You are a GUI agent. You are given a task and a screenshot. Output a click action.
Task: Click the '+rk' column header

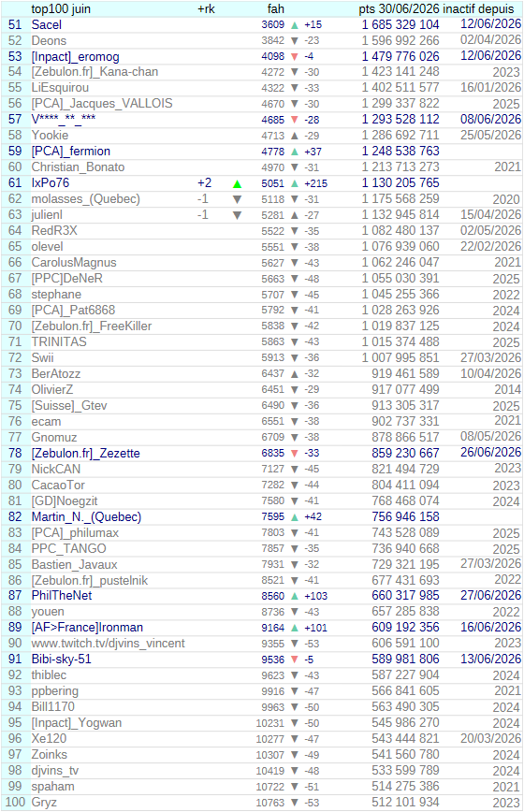206,8
